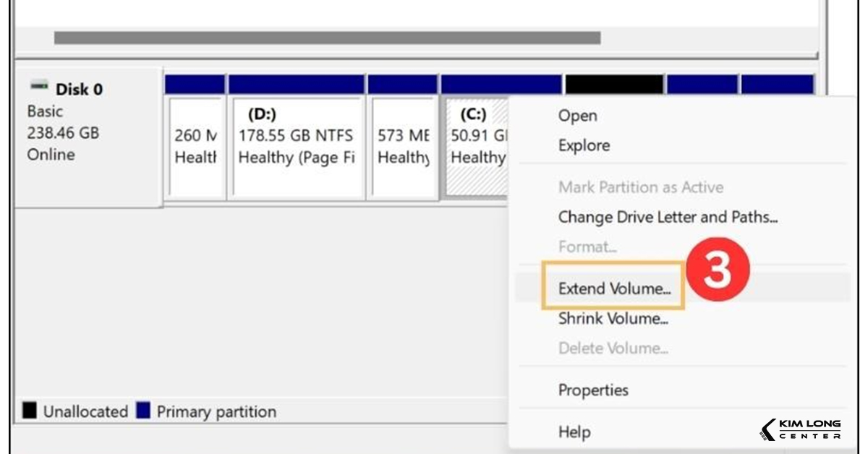Select Open in context menu
Screen dimensions: 868x454
[x=577, y=116]
